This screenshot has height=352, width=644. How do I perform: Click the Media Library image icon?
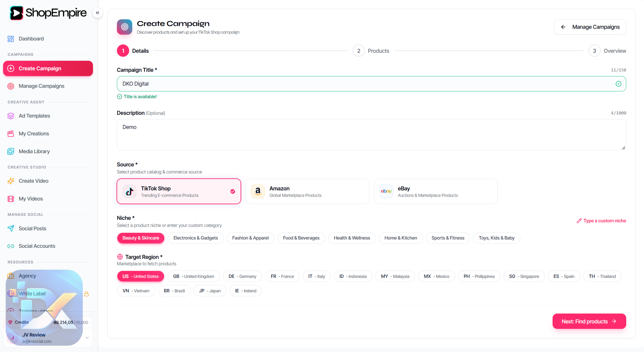(11, 151)
